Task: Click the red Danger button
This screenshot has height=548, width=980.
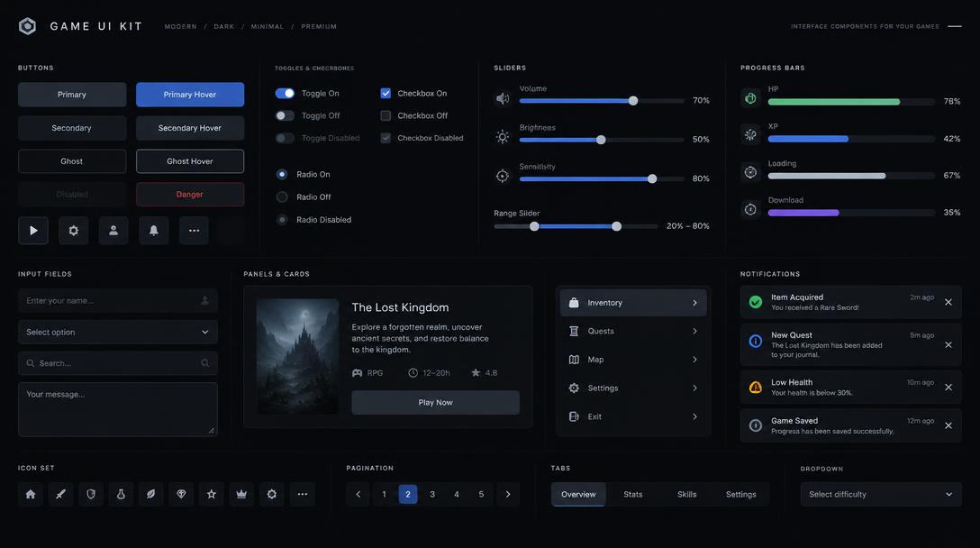Action: [190, 195]
